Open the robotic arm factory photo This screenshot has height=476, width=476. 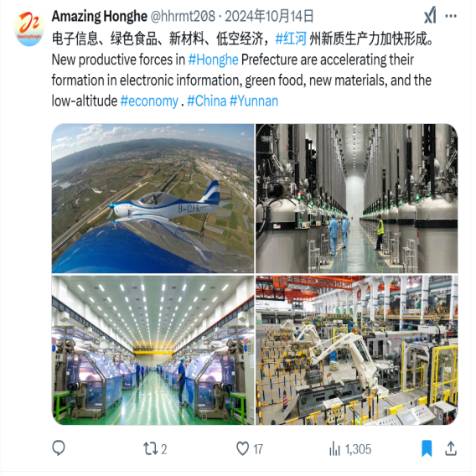coord(357,350)
